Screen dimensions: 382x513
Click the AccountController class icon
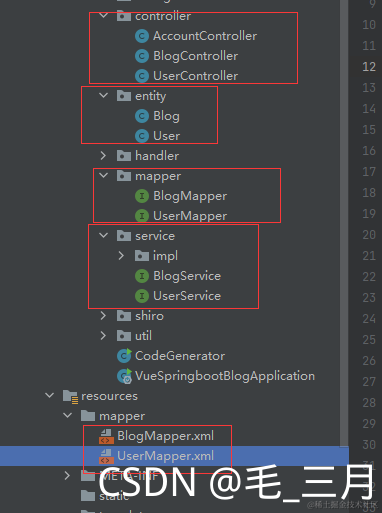pos(142,36)
